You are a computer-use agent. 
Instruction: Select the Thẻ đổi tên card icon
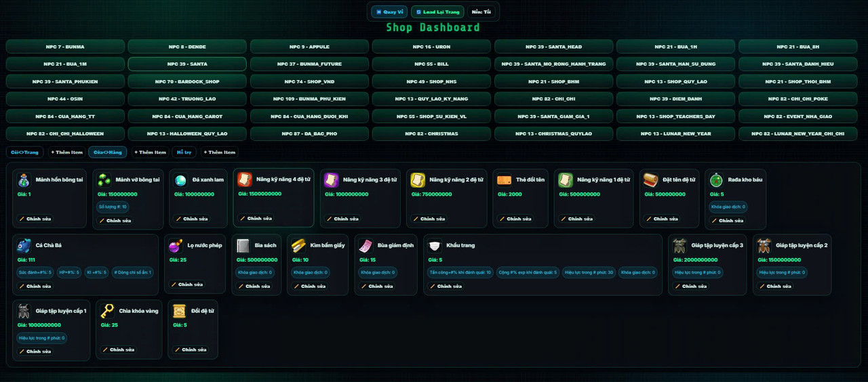(x=504, y=180)
